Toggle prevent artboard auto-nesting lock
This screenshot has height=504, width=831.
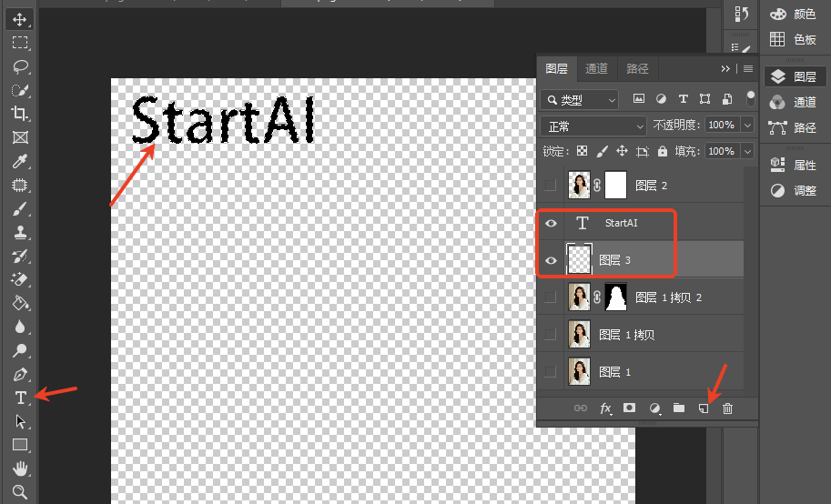coord(643,152)
